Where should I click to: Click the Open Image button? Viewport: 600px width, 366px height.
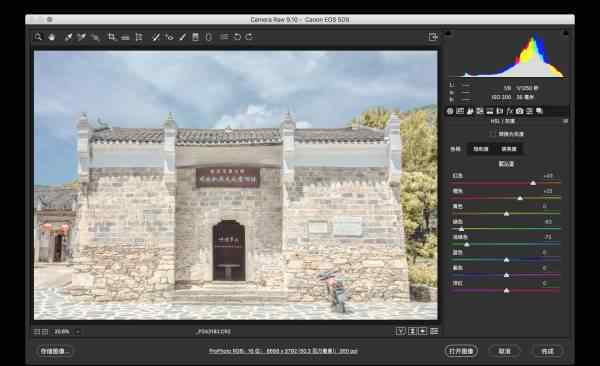[461, 351]
